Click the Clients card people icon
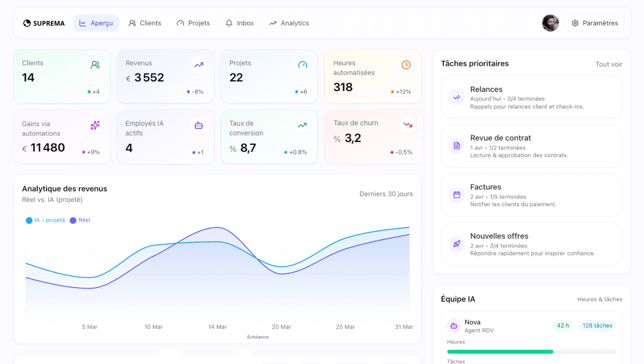 coord(95,65)
